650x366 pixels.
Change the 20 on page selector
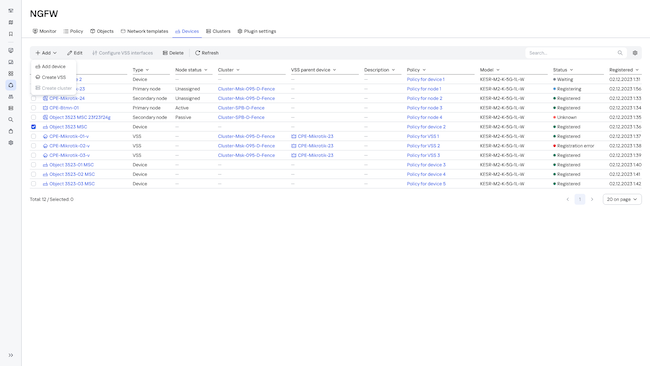pos(622,199)
